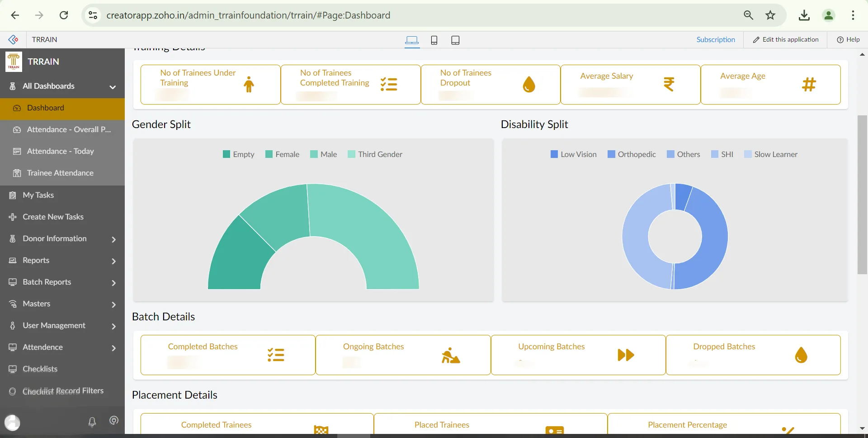Click fast-forward icon in Upcoming Batches card
Image resolution: width=868 pixels, height=438 pixels.
[x=626, y=355]
